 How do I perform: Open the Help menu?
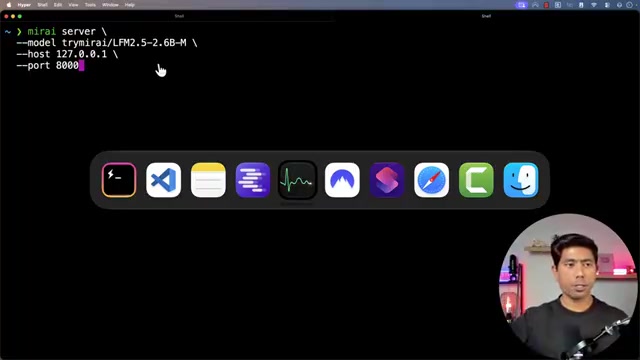(x=130, y=5)
